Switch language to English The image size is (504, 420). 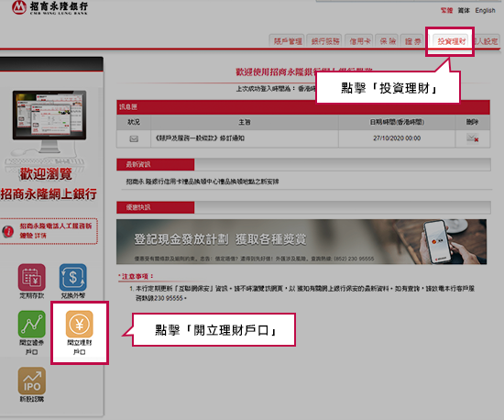coord(485,10)
